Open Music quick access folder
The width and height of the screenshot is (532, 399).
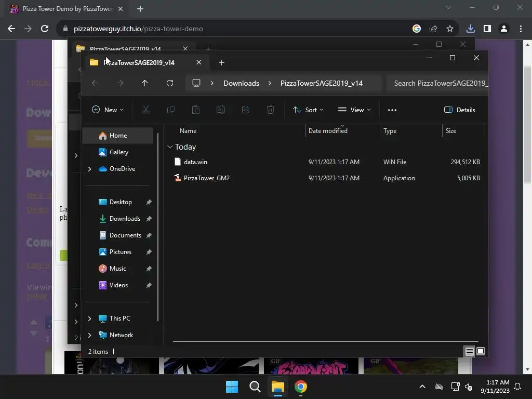(x=118, y=269)
